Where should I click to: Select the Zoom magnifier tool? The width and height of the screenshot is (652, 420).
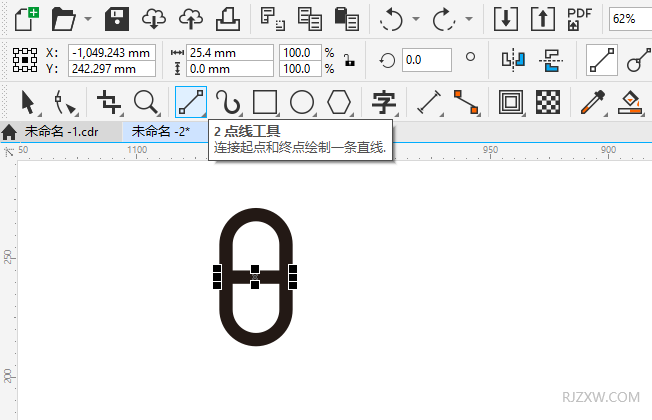point(147,102)
